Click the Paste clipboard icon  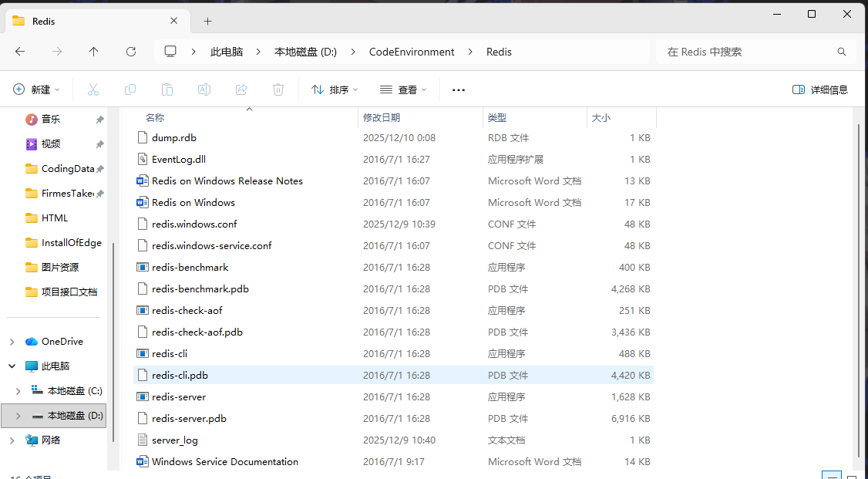[x=167, y=89]
